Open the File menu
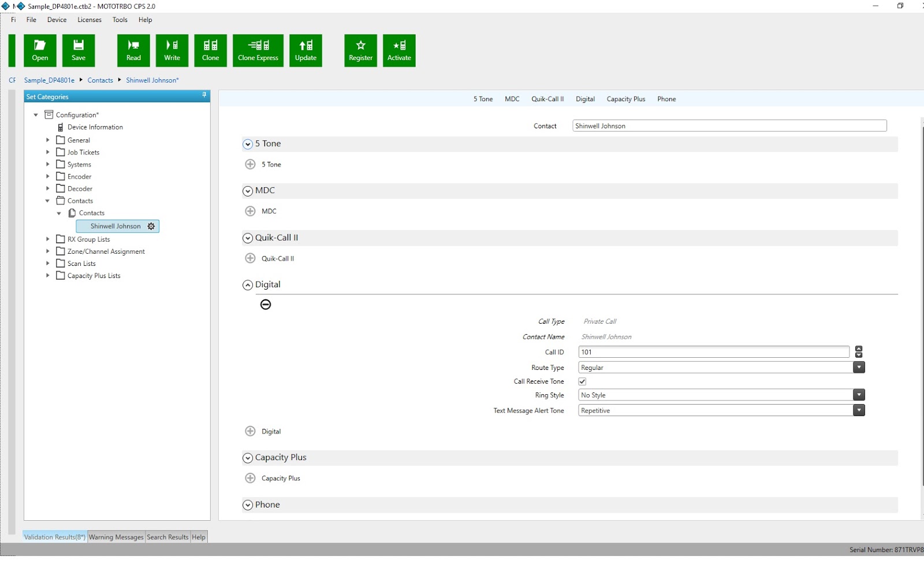Viewport: 924px width, 578px height. click(31, 20)
